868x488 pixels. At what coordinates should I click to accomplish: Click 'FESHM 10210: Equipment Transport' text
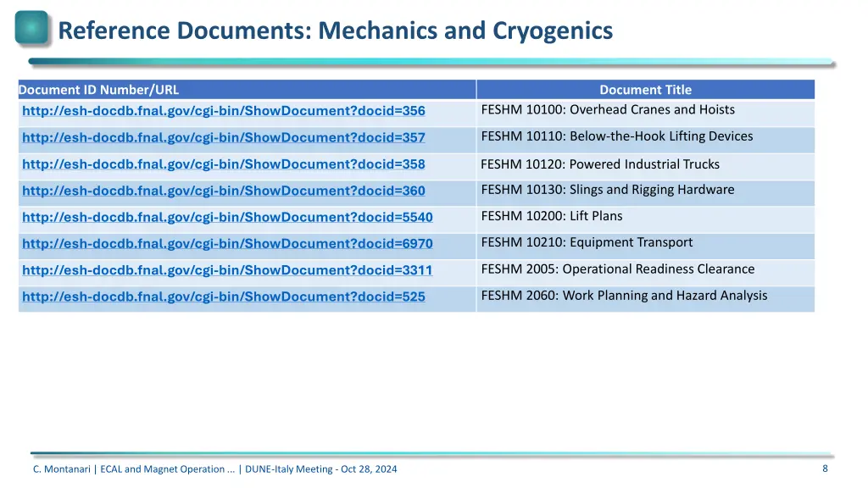coord(587,242)
